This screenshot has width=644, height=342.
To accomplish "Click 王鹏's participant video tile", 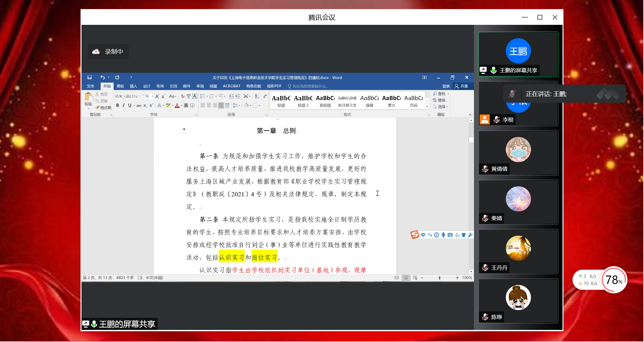I will pyautogui.click(x=518, y=54).
